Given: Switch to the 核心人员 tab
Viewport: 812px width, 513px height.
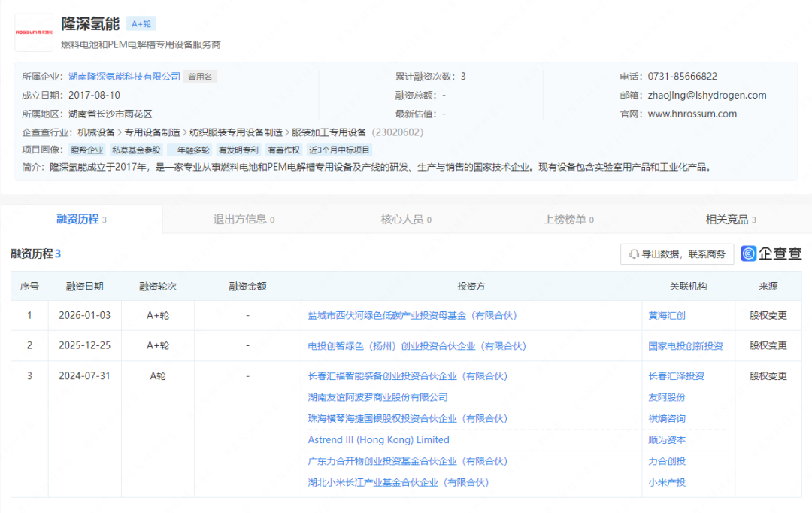Looking at the screenshot, I should click(x=405, y=219).
